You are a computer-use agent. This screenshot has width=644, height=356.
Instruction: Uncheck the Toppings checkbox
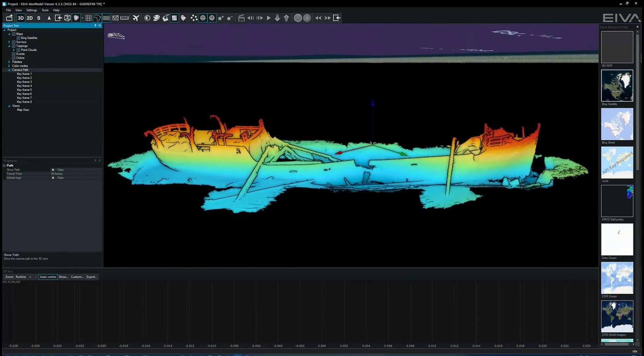point(14,46)
